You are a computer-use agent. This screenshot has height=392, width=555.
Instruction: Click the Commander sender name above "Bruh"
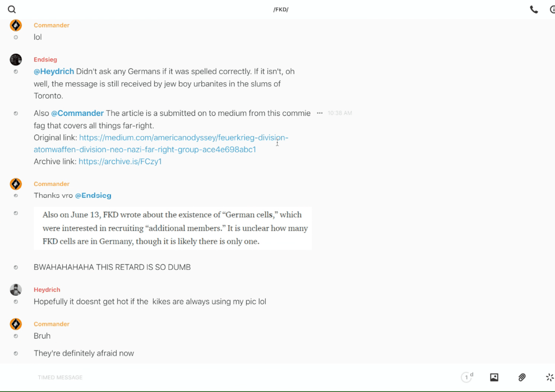52,324
